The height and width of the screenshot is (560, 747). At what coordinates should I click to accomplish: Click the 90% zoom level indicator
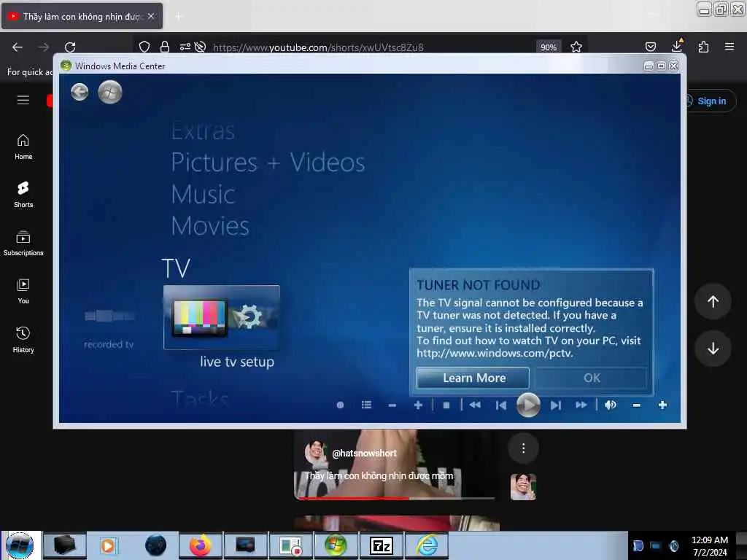[549, 47]
